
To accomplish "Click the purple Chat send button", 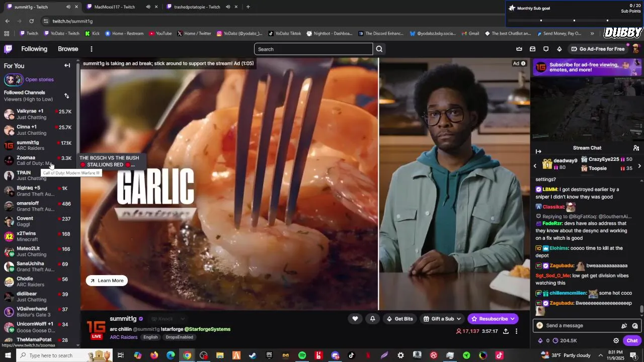I will click(x=632, y=340).
